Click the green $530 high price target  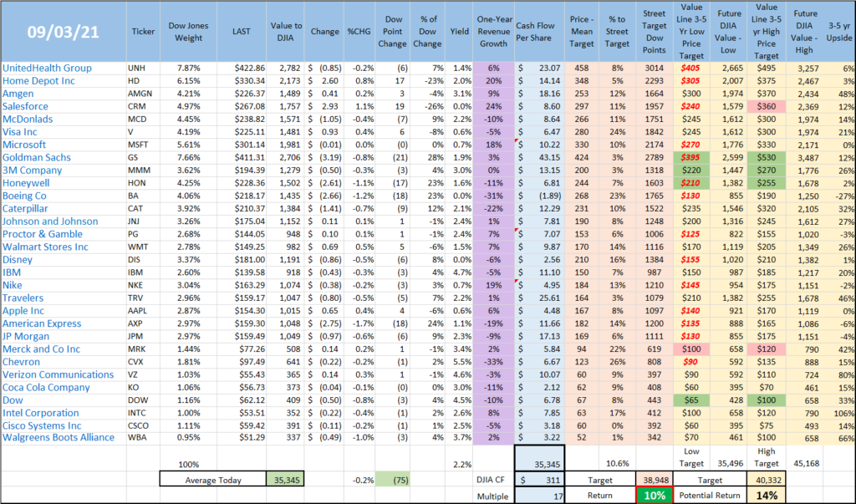[767, 157]
